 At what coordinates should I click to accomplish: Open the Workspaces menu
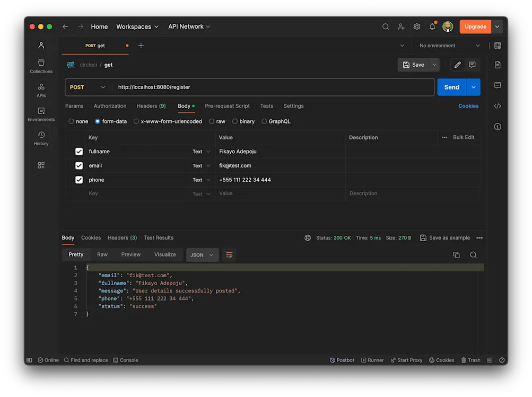(x=137, y=27)
